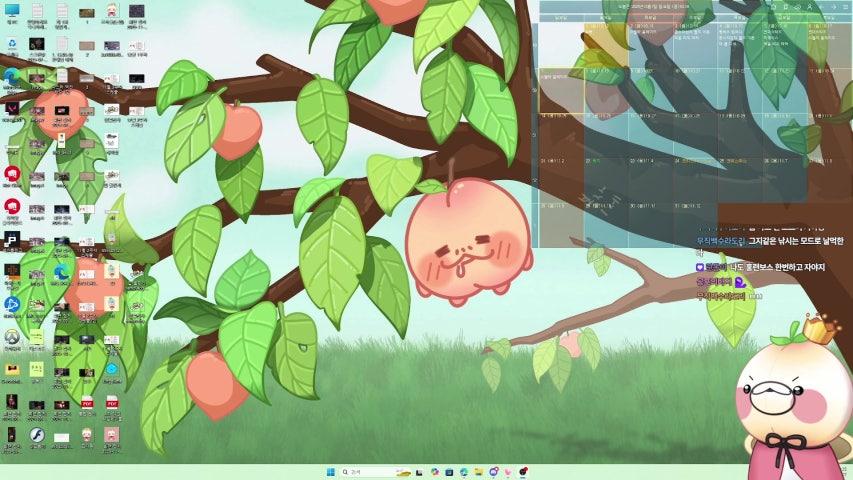The width and height of the screenshot is (853, 480).
Task: Open Task View from the taskbar
Action: [x=419, y=472]
